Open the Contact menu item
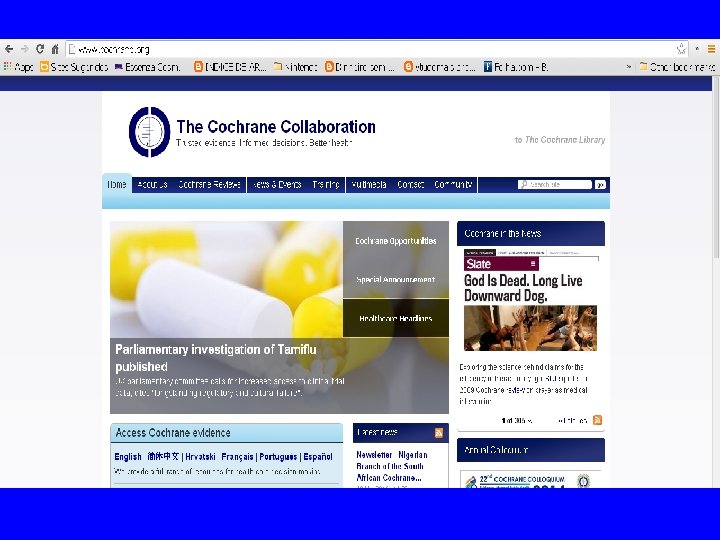Viewport: 720px width, 540px height. (411, 185)
